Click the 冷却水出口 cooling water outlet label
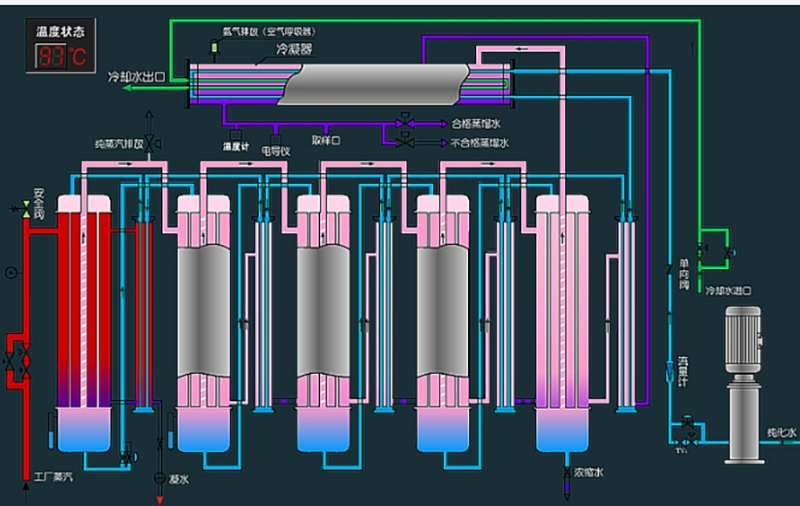The width and height of the screenshot is (800, 506). (x=146, y=74)
